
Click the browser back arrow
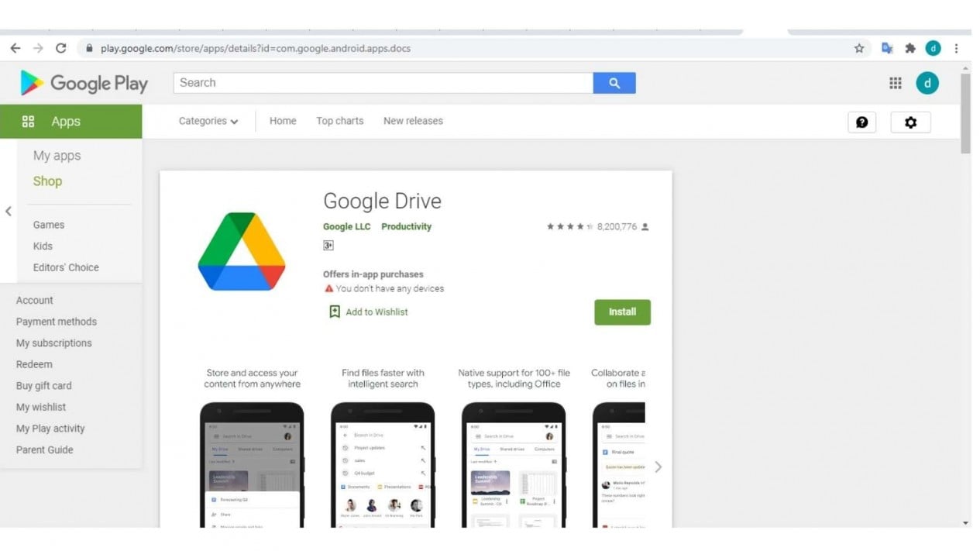coord(15,48)
